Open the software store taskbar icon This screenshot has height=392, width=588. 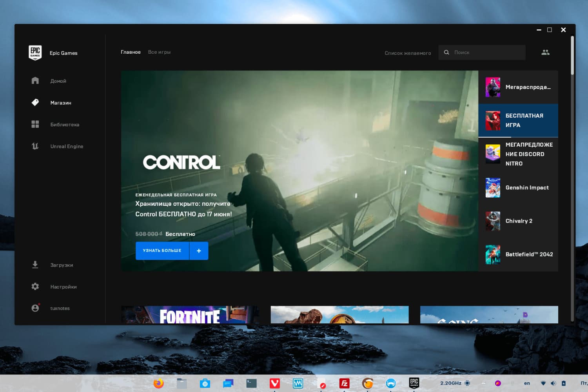[x=205, y=383]
